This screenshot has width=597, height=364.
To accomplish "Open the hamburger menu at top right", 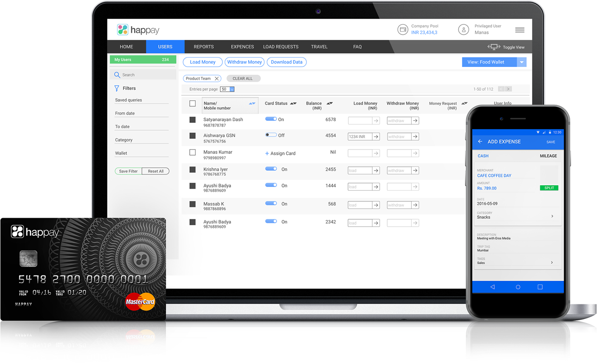I will pos(520,30).
